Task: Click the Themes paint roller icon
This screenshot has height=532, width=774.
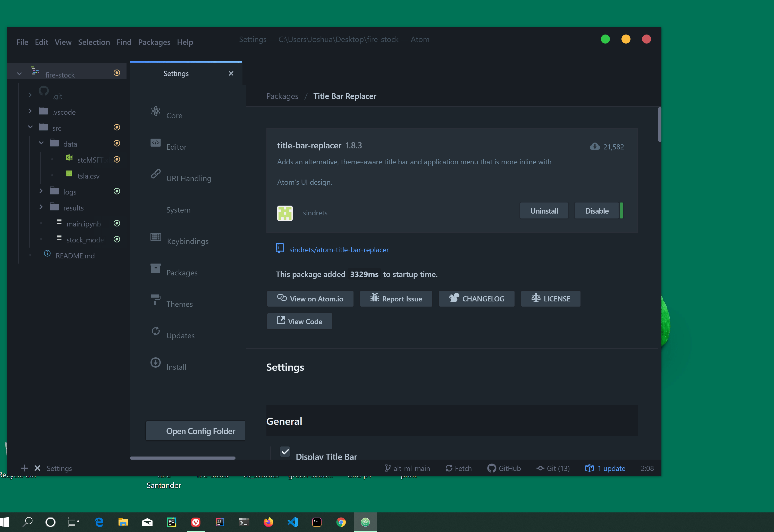Action: coord(156,299)
